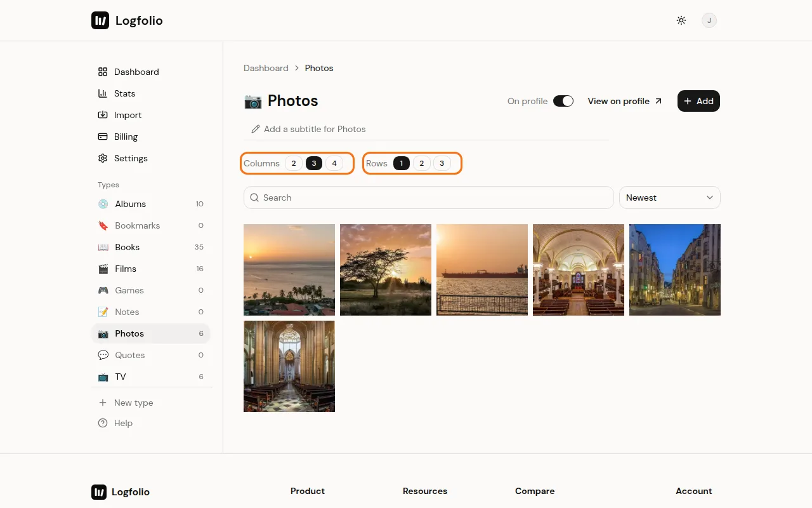Click the Photos title camera emoji
Screen dimensions: 812x508
[253, 101]
